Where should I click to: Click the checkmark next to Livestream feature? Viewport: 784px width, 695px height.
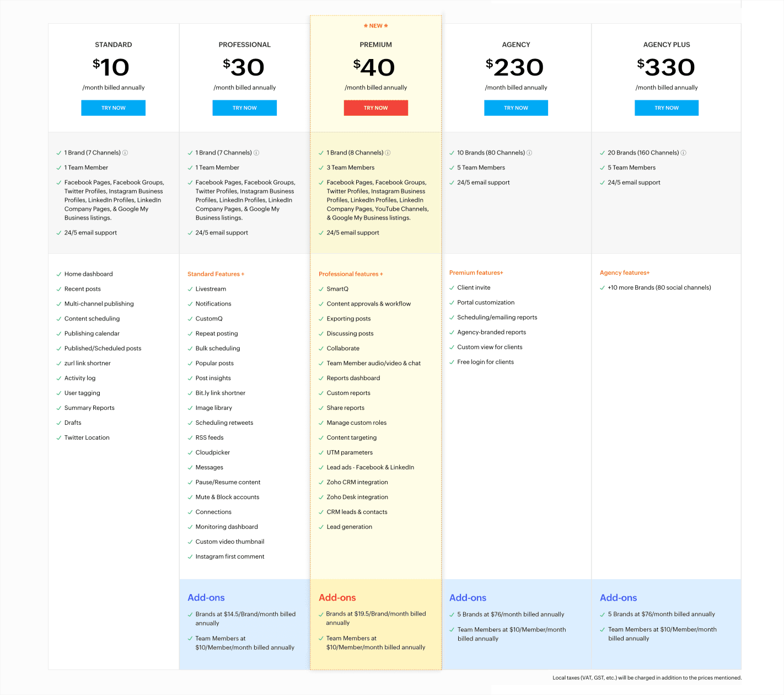coord(190,288)
